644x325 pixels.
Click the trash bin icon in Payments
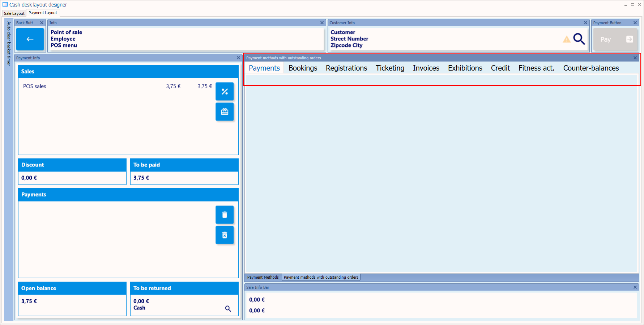click(x=225, y=215)
